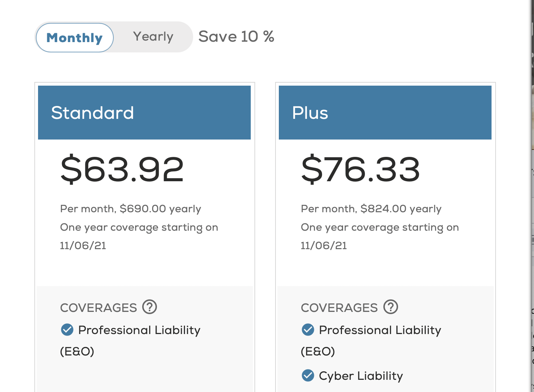Viewport: 534px width, 392px height.
Task: Click Standard plan Professional Liability text
Action: (x=139, y=330)
